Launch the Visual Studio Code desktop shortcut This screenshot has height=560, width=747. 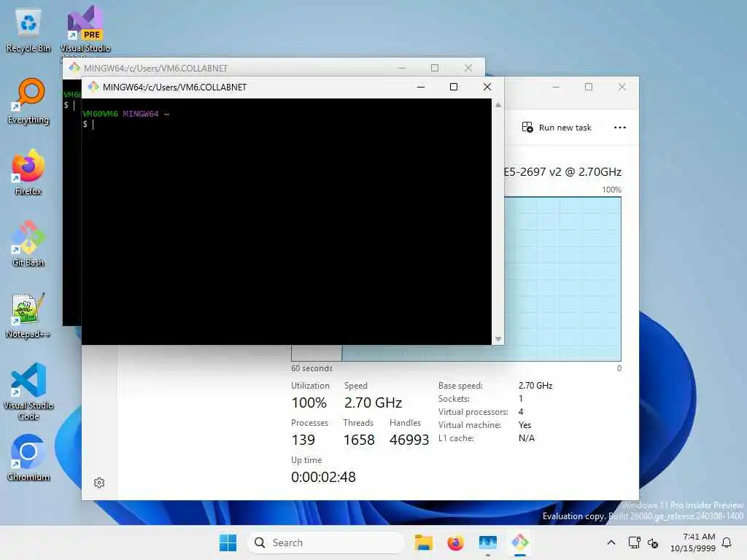[x=28, y=392]
